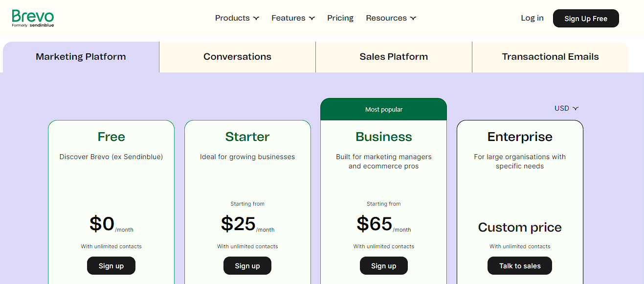The image size is (644, 284).
Task: Open the USD currency dropdown
Action: [566, 108]
